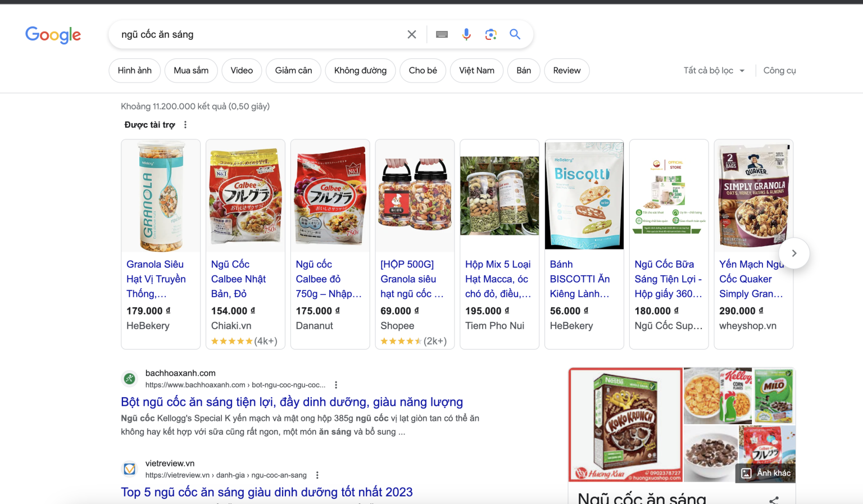The width and height of the screenshot is (863, 504).
Task: Open sponsored section three-dot menu
Action: [185, 125]
